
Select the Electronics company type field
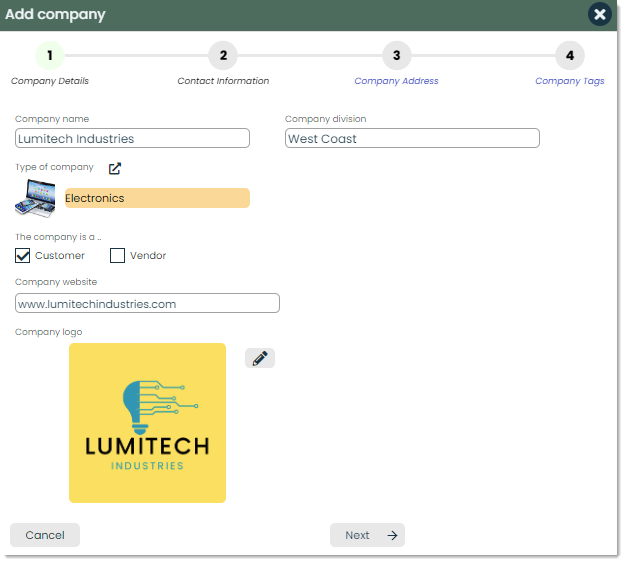(x=157, y=198)
